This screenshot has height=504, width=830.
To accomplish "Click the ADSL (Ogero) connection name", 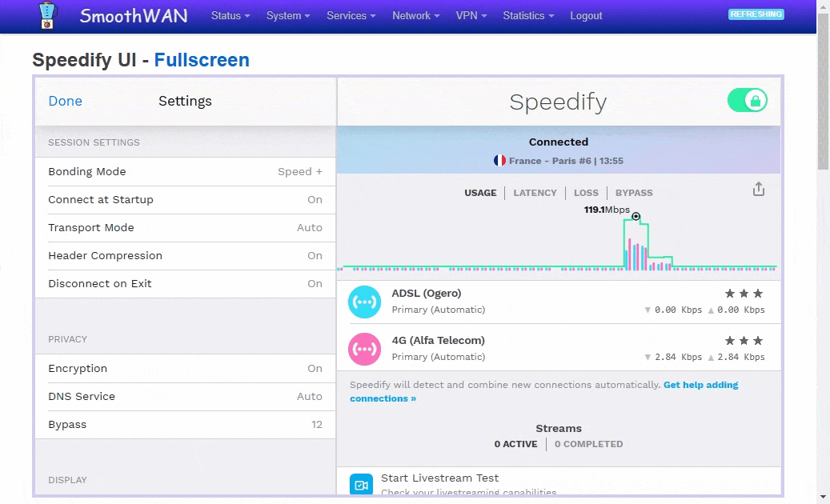I will (426, 293).
